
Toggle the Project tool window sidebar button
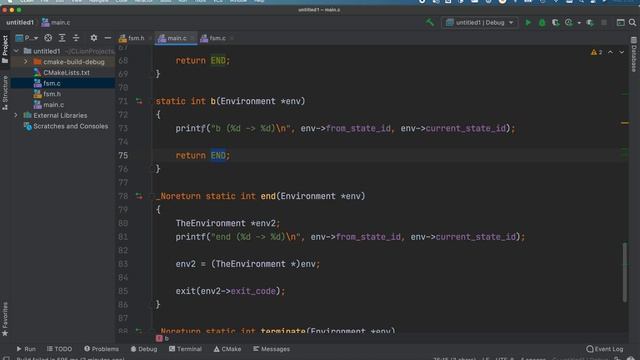tap(5, 49)
